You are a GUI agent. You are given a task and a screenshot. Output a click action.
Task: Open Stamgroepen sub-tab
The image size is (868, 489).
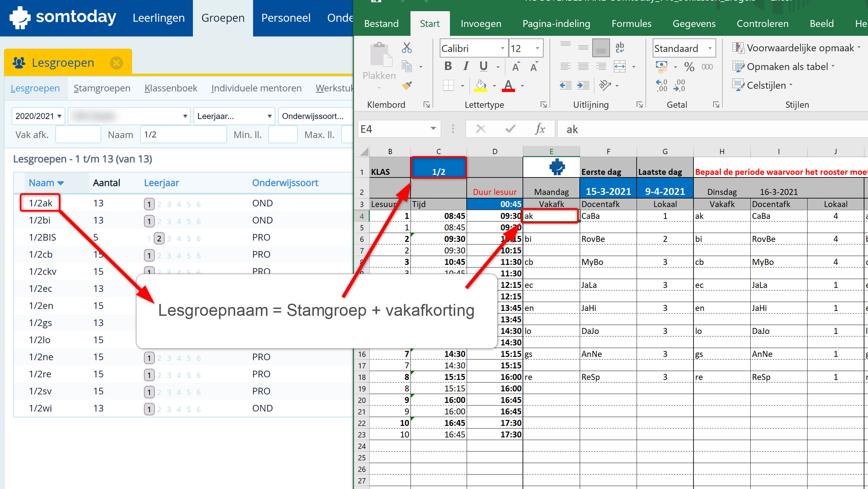pos(102,88)
